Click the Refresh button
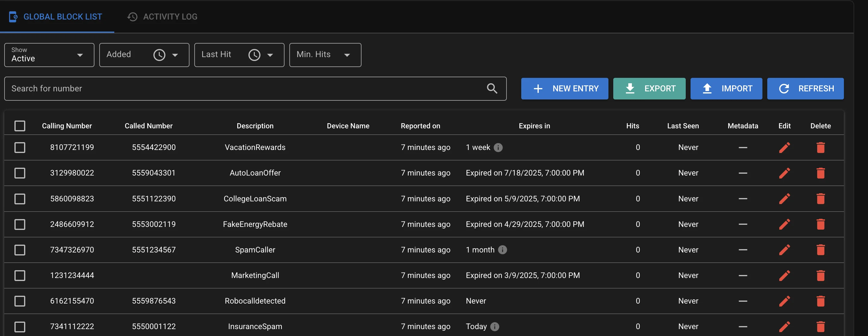 tap(805, 89)
